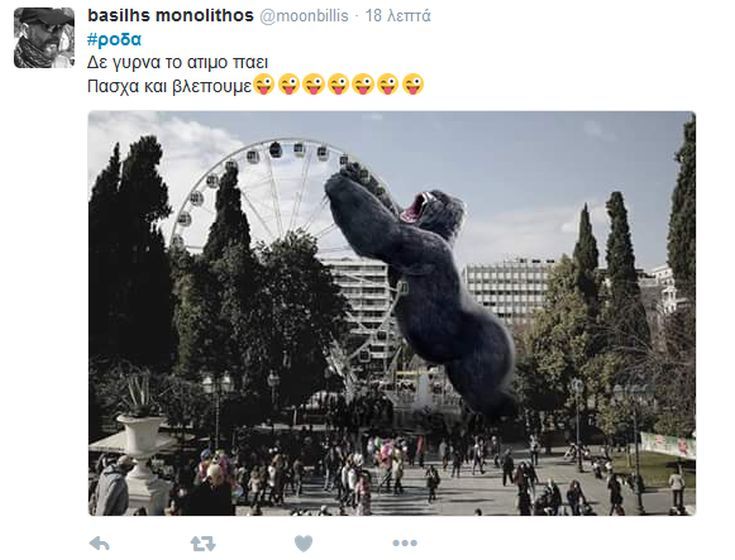The height and width of the screenshot is (560, 735).
Task: Click the reply arrow icon below the tweet
Action: [99, 544]
